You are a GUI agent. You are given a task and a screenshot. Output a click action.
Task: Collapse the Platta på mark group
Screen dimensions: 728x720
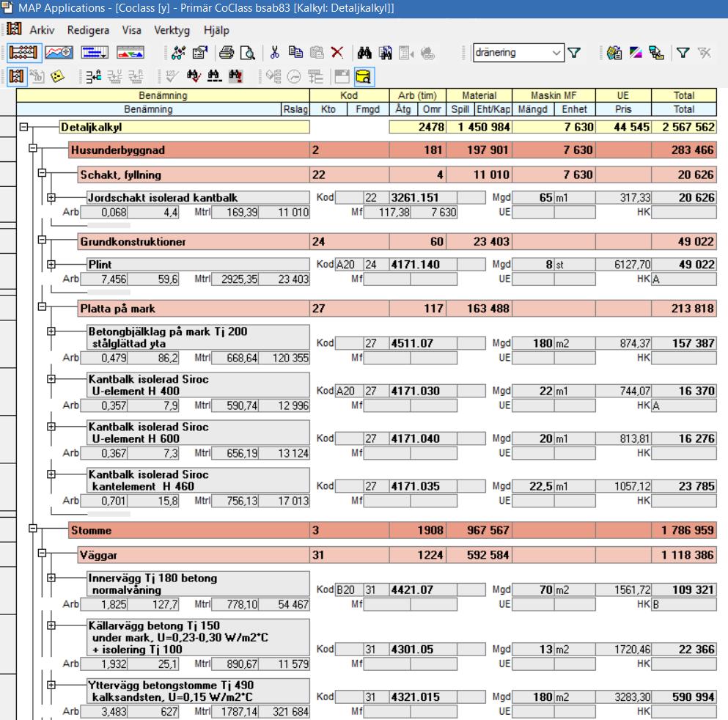[x=43, y=306]
